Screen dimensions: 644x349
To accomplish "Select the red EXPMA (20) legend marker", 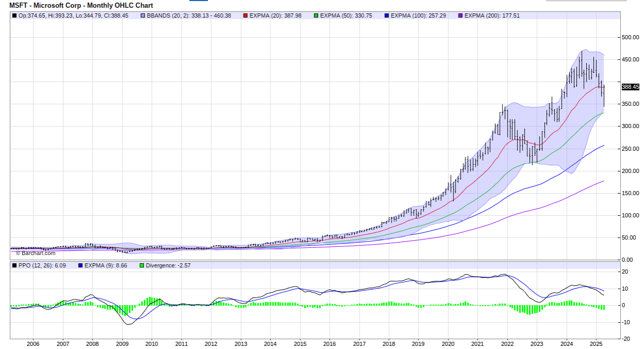I will pyautogui.click(x=245, y=16).
